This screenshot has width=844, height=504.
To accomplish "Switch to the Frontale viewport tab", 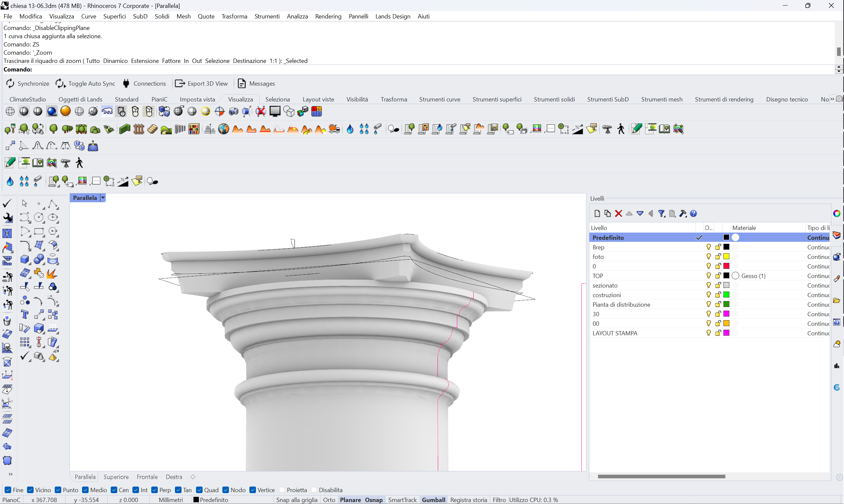I will (147, 477).
